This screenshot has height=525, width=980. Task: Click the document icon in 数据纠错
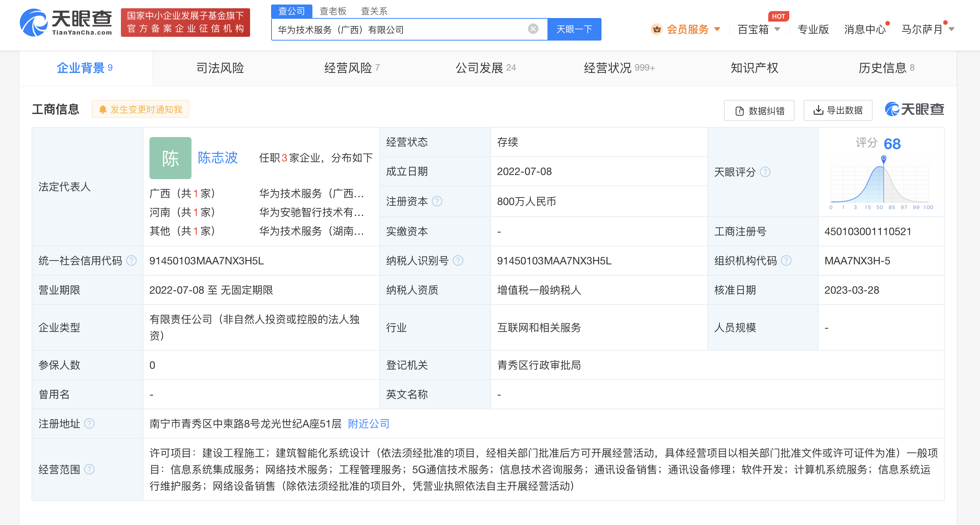point(739,111)
